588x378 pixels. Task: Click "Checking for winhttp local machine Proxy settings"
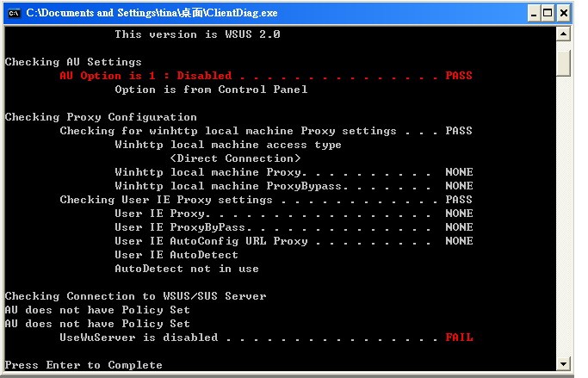[x=228, y=131]
